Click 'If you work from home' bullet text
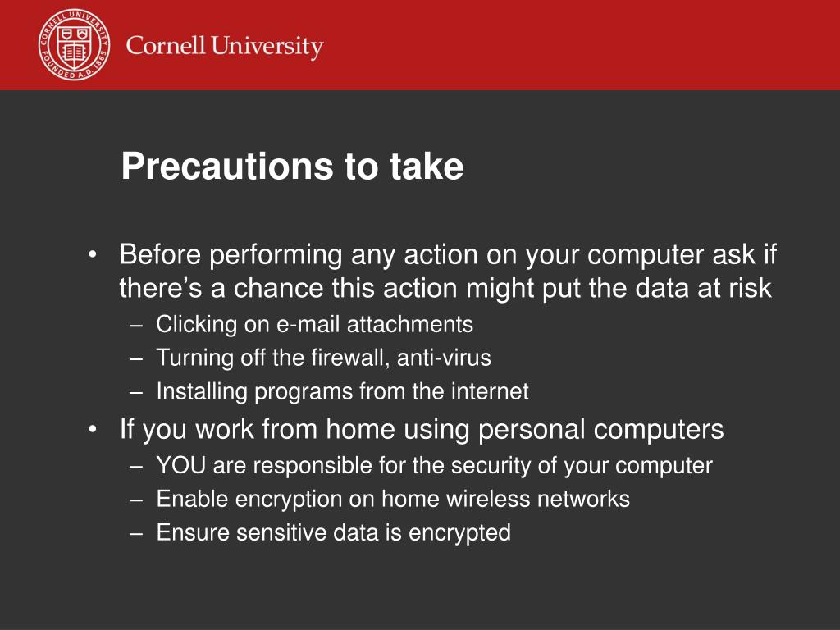Image resolution: width=840 pixels, height=630 pixels. [422, 430]
